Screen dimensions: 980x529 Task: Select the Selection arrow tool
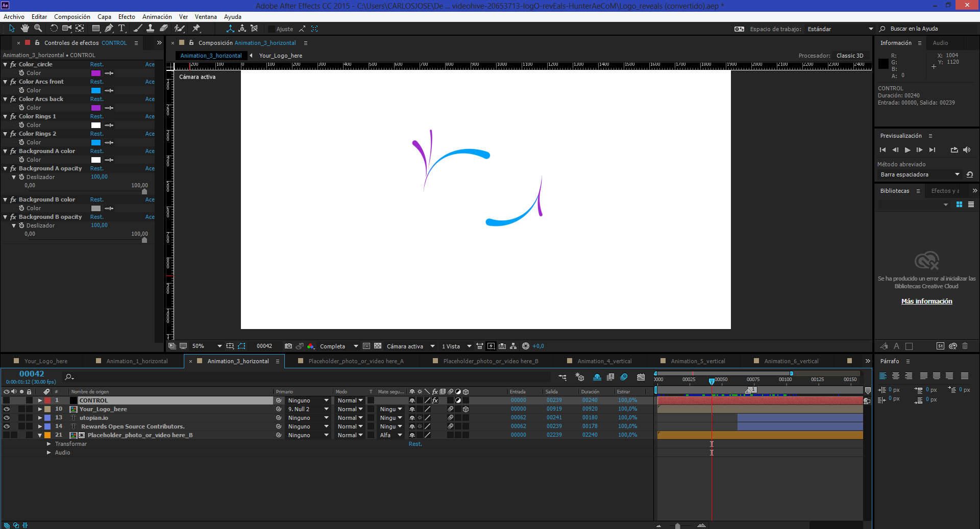point(12,29)
